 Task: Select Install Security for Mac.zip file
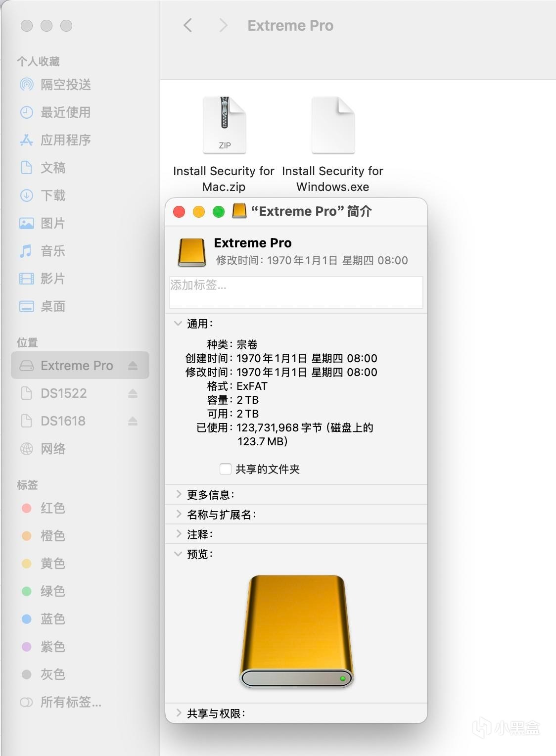[x=225, y=125]
